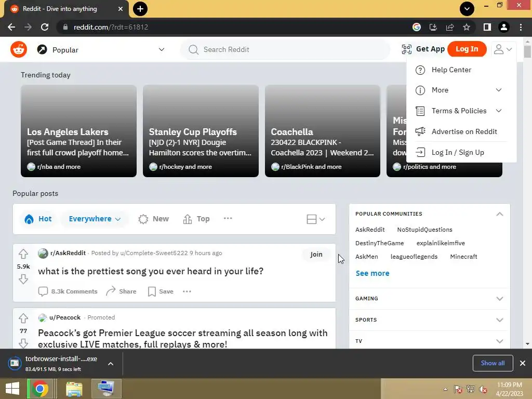Click the Google icon in address bar
532x399 pixels.
pyautogui.click(x=417, y=27)
